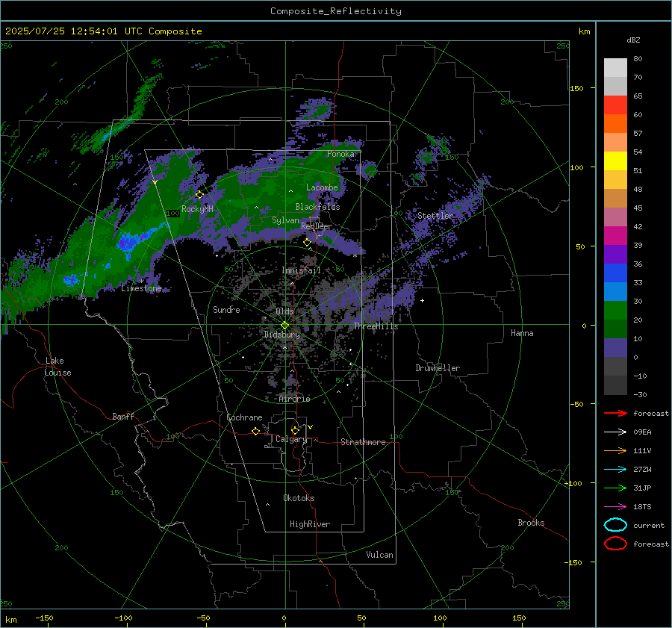672x628 pixels.
Task: Click the Brooks label on map
Action: click(x=531, y=523)
